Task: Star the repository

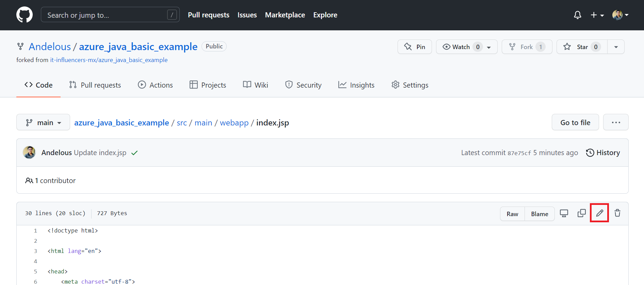Action: tap(582, 47)
